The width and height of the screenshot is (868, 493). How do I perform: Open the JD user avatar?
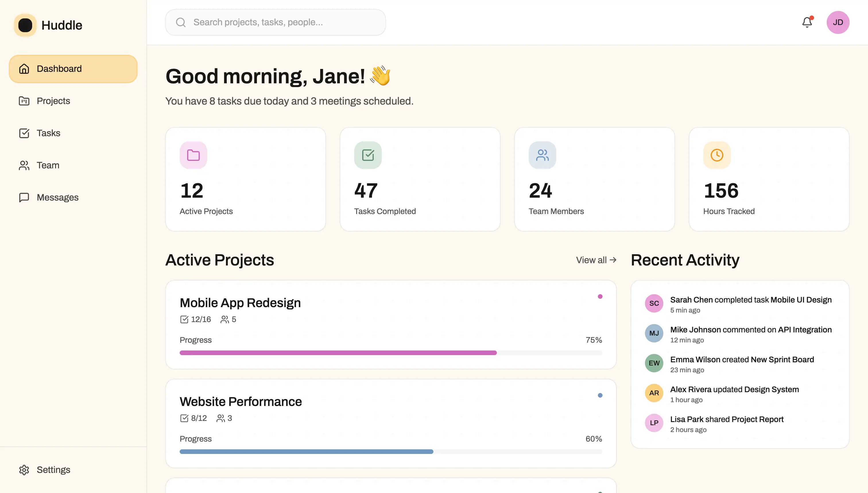click(838, 22)
